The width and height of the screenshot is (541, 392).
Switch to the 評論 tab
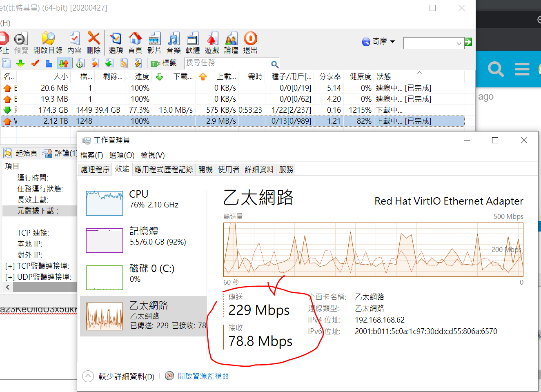(x=60, y=153)
